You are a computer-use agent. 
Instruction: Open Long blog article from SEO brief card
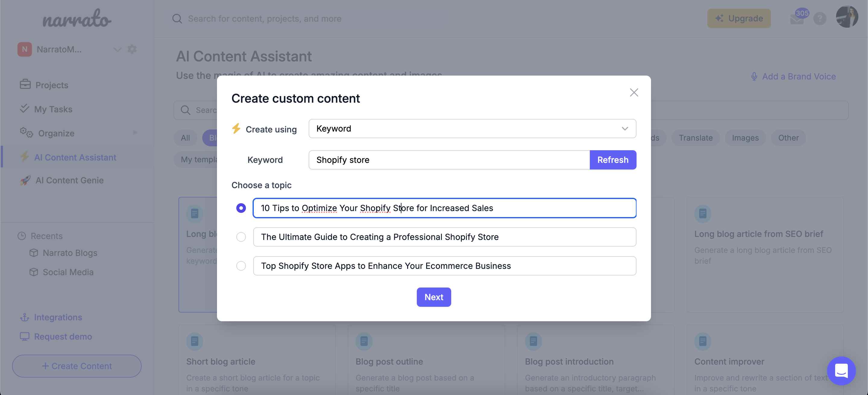point(765,255)
